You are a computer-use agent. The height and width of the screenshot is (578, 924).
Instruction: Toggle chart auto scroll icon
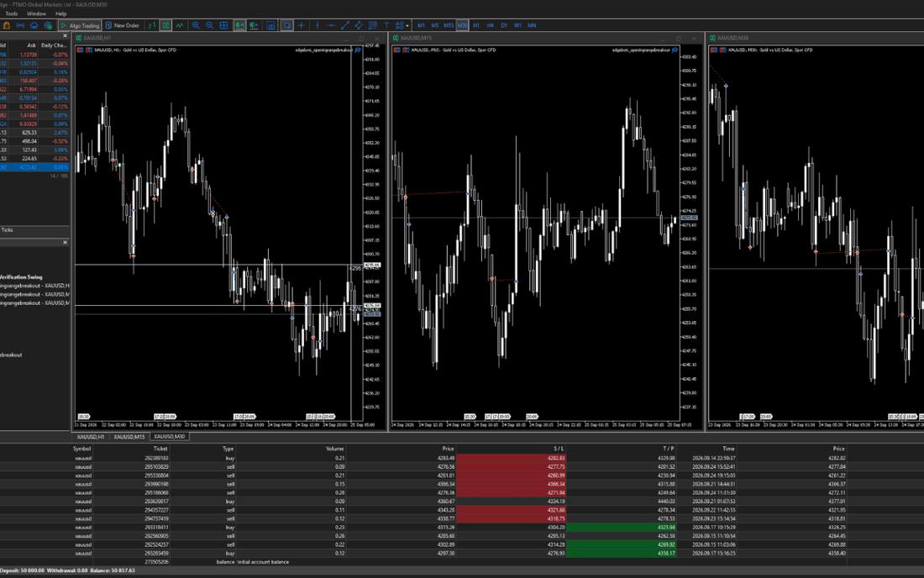click(x=240, y=25)
